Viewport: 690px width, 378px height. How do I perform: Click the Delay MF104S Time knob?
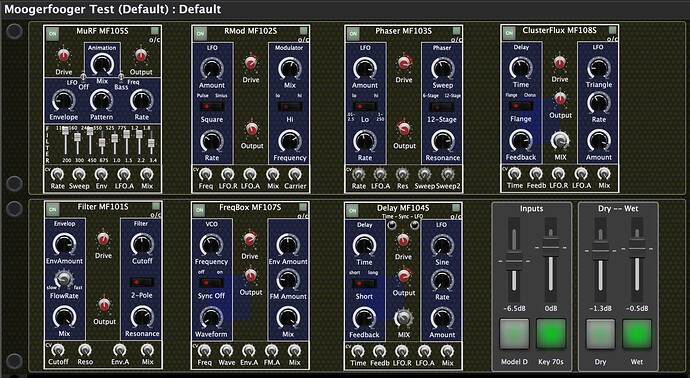tap(364, 245)
